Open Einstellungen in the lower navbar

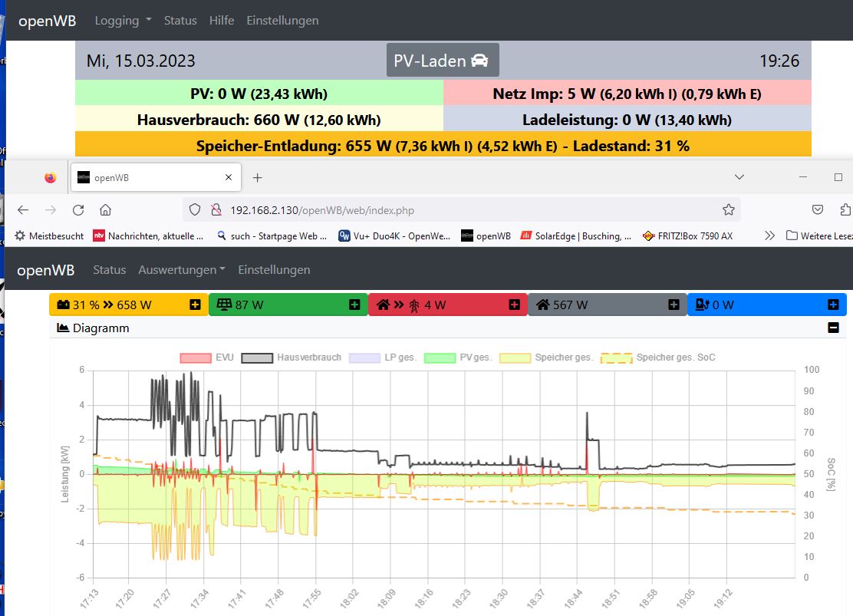[x=274, y=270]
